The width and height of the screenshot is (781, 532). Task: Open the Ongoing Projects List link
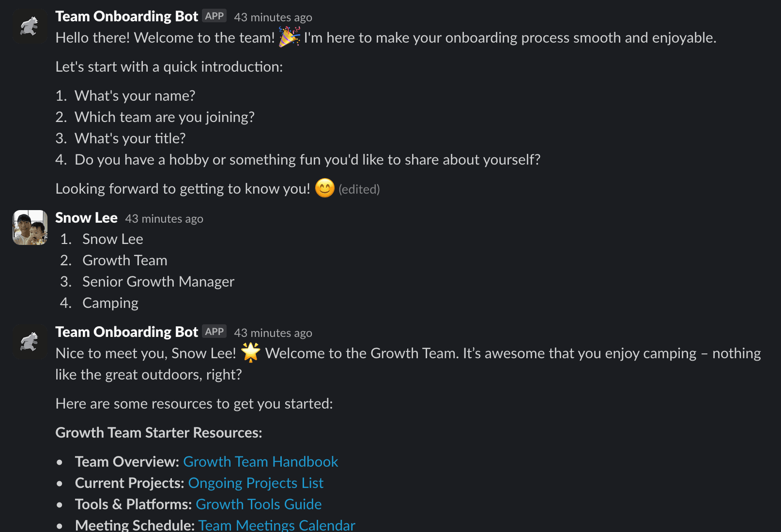(x=256, y=483)
